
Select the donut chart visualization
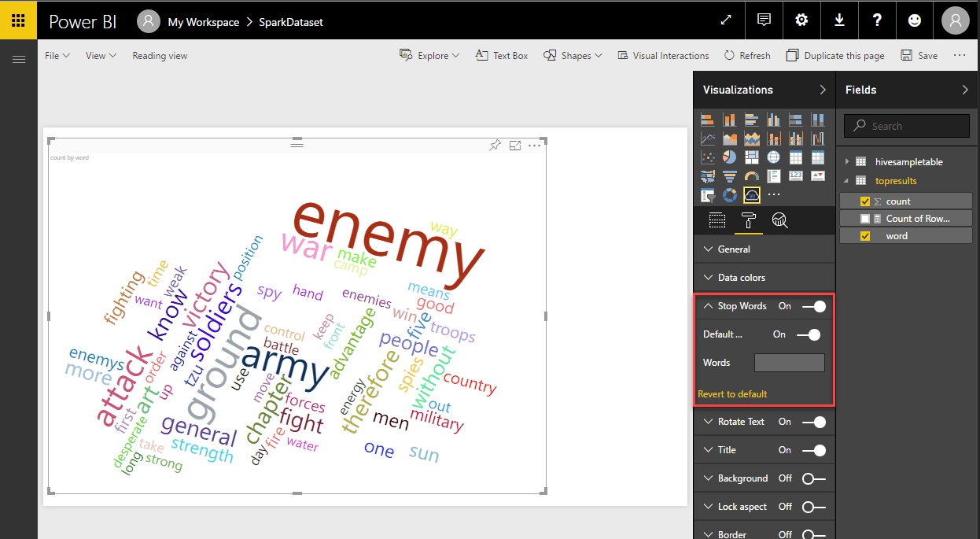click(x=730, y=194)
